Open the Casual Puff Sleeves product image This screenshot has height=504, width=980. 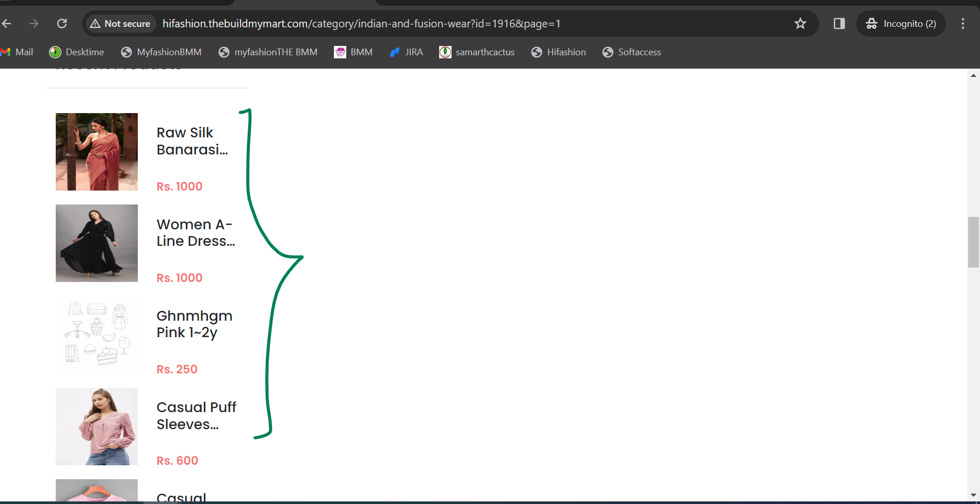click(97, 427)
